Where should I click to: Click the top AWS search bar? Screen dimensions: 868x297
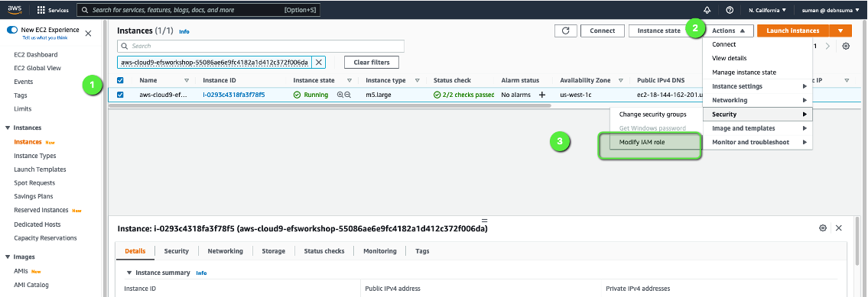[x=197, y=10]
